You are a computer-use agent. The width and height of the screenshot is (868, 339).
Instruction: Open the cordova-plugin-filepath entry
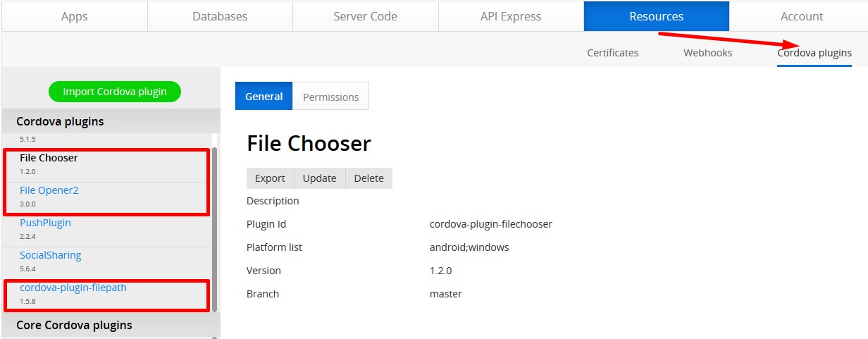[73, 288]
